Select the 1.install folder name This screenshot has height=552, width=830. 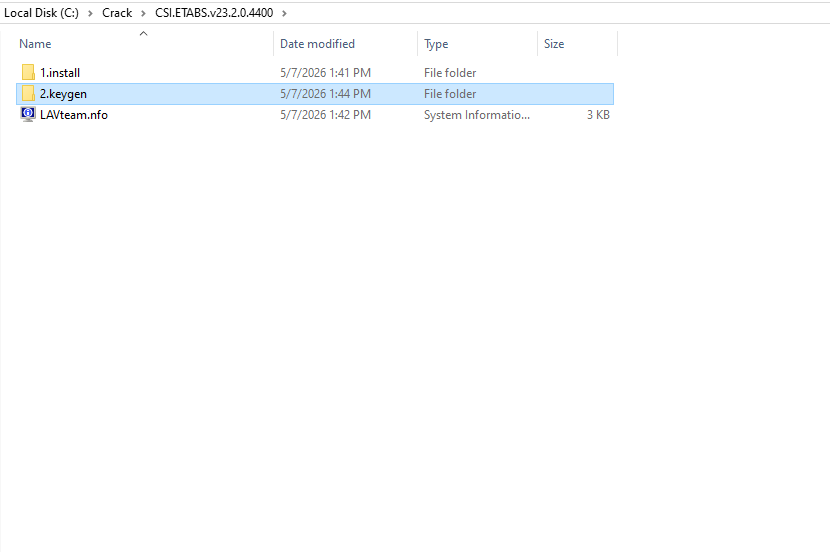60,73
